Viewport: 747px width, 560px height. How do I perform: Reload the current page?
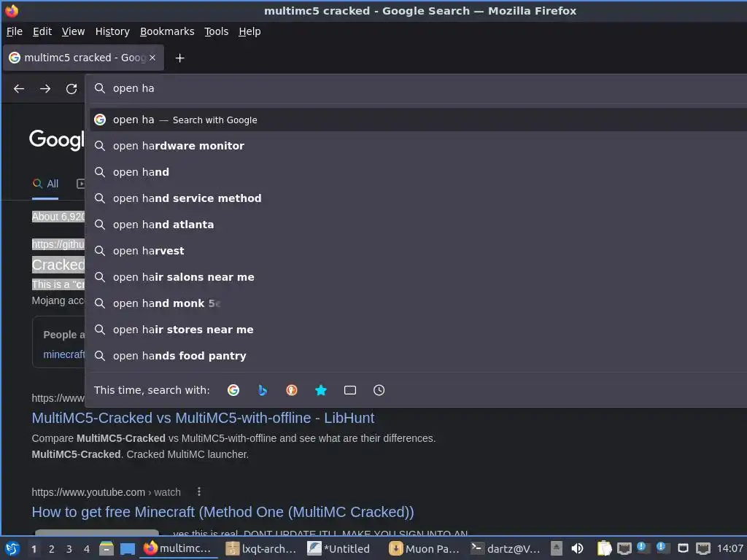(x=71, y=88)
